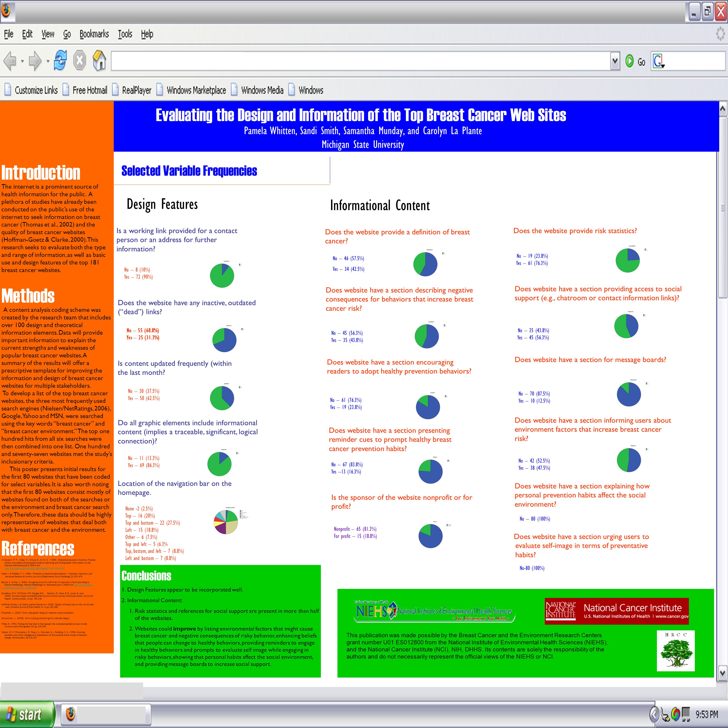Click the National Cancer Institute logo

(x=616, y=611)
